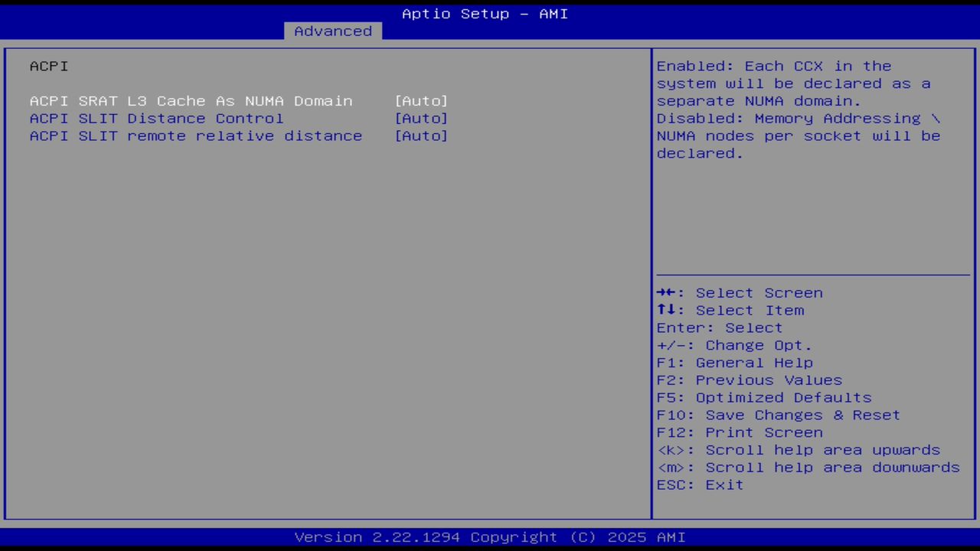Open the ACPI SLIT Distance Control dropdown
This screenshot has width=980, height=551.
point(421,118)
